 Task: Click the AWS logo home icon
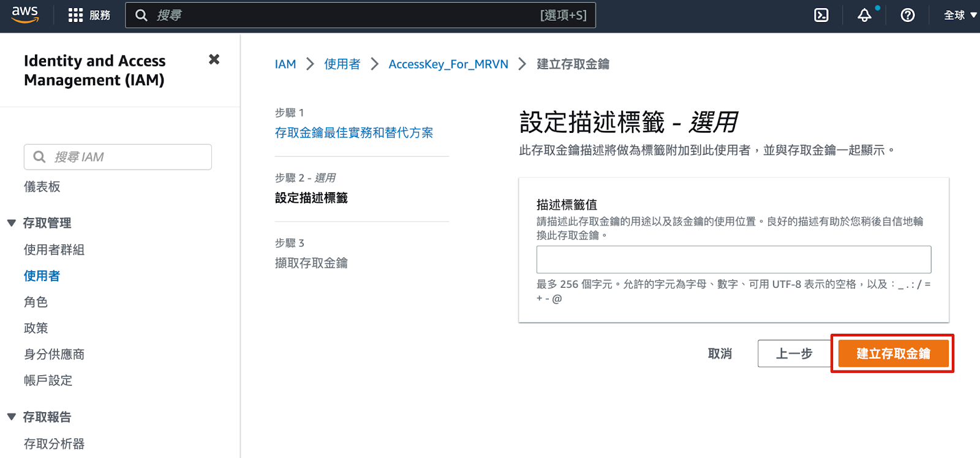[25, 15]
